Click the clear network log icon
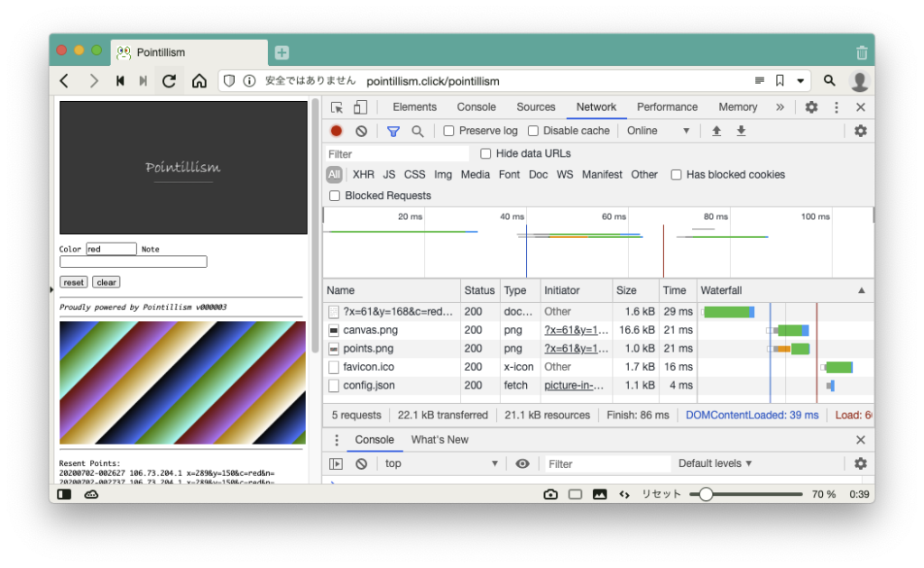The width and height of the screenshot is (924, 568). tap(361, 131)
